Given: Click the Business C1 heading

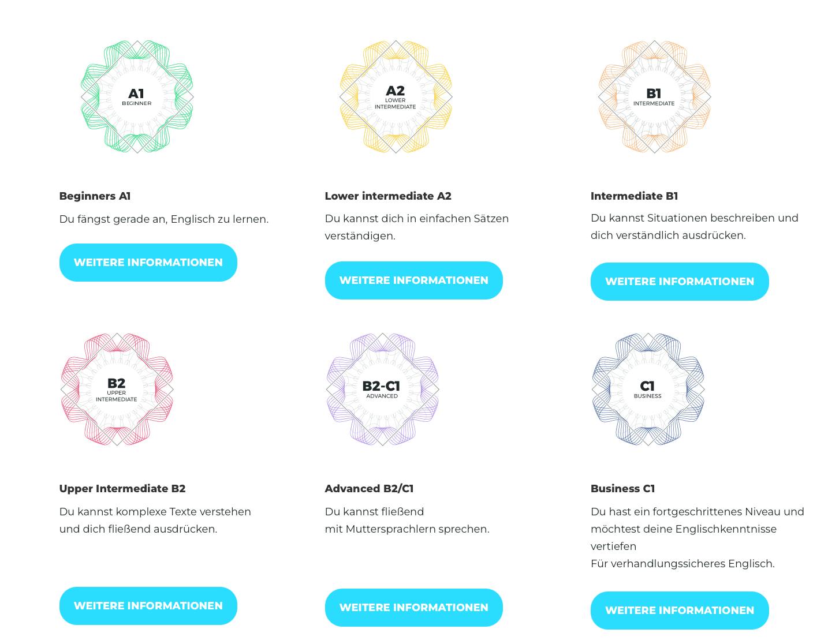Looking at the screenshot, I should click(x=622, y=489).
